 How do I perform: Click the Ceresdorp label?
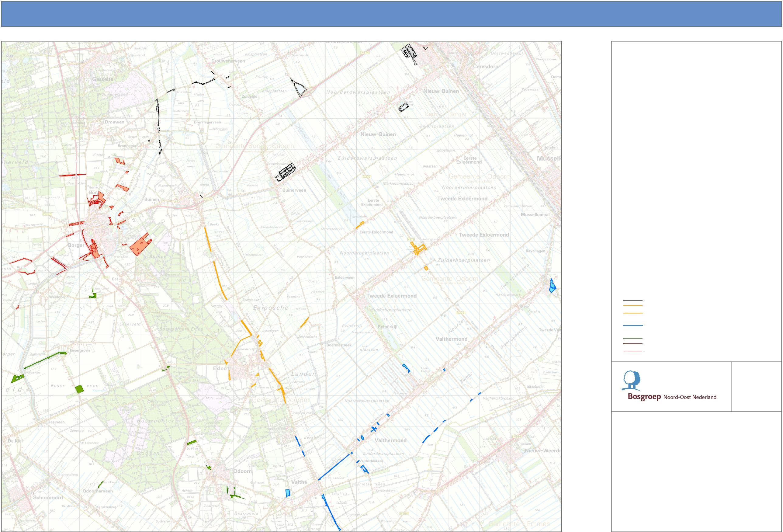click(x=486, y=66)
